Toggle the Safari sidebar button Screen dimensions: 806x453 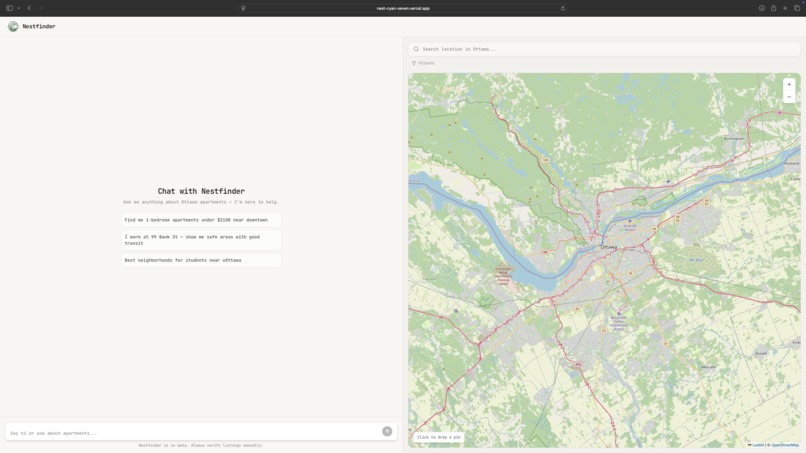point(9,8)
